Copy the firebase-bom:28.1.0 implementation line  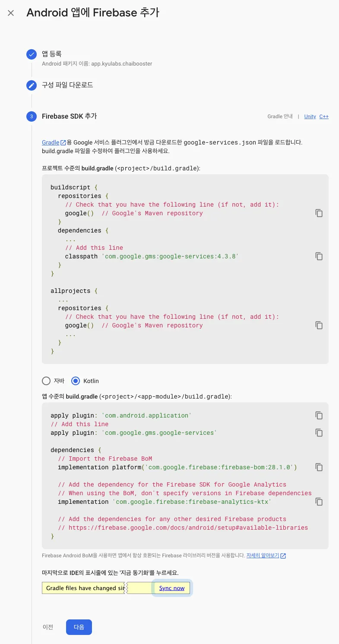tap(319, 467)
